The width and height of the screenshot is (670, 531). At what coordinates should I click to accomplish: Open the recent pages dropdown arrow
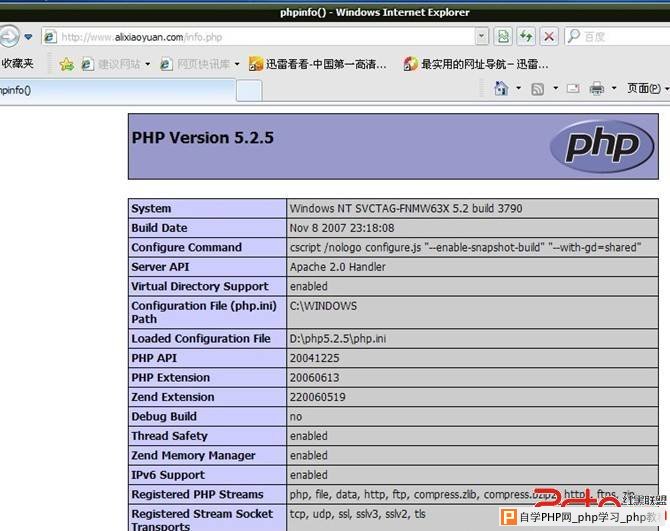click(28, 37)
